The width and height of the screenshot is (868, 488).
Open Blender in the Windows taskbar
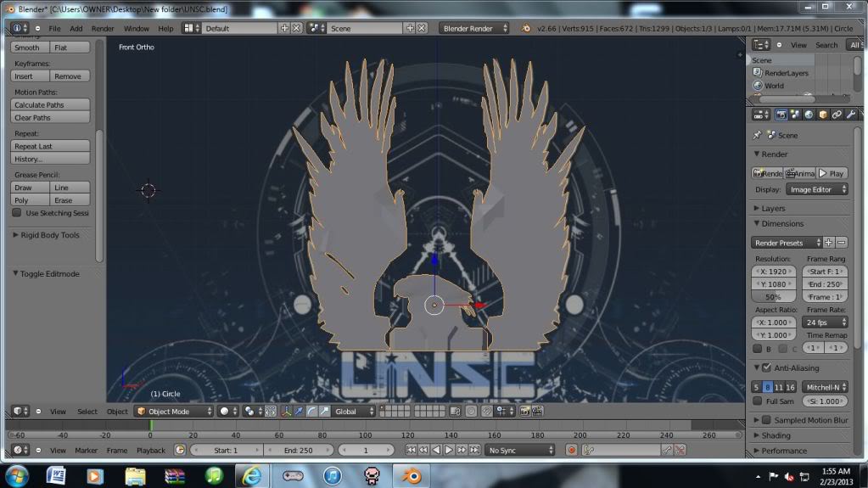pos(412,475)
